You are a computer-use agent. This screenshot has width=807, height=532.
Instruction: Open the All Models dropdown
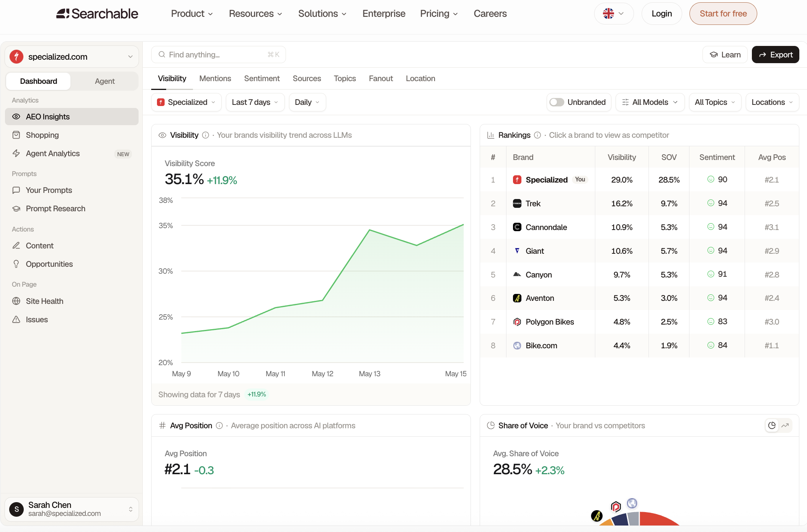(650, 102)
